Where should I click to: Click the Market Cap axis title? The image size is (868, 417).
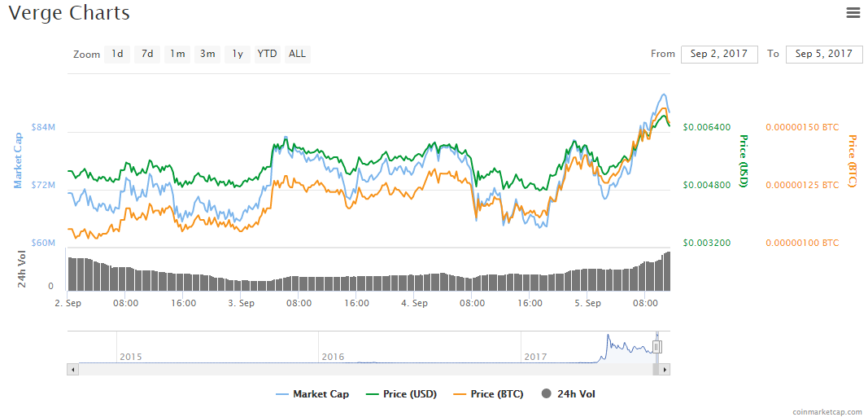click(x=18, y=160)
